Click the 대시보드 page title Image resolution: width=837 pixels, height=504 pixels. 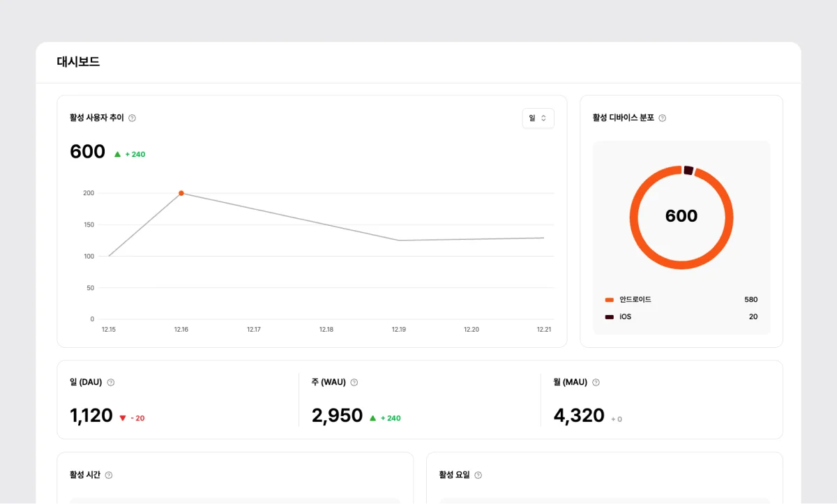[78, 62]
